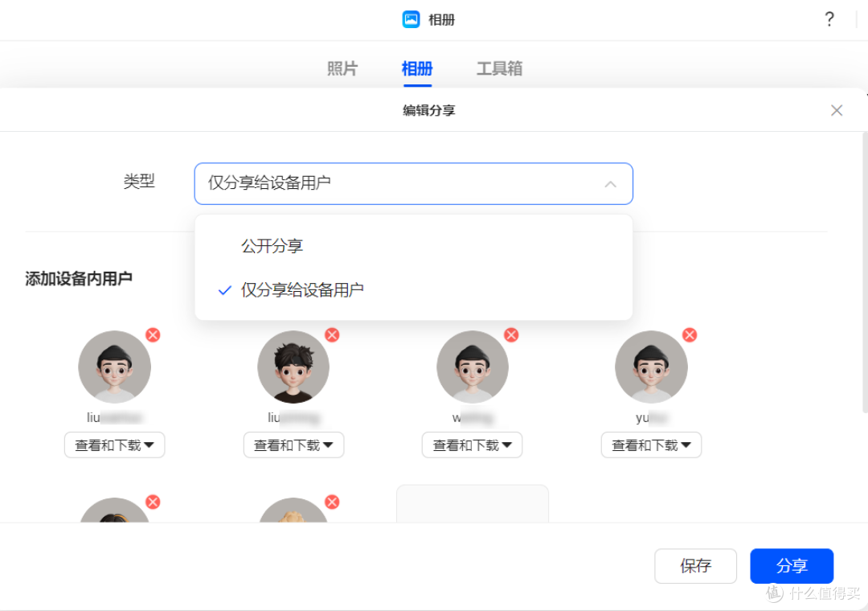Click the 添加设备内用户 heading

pos(79,279)
